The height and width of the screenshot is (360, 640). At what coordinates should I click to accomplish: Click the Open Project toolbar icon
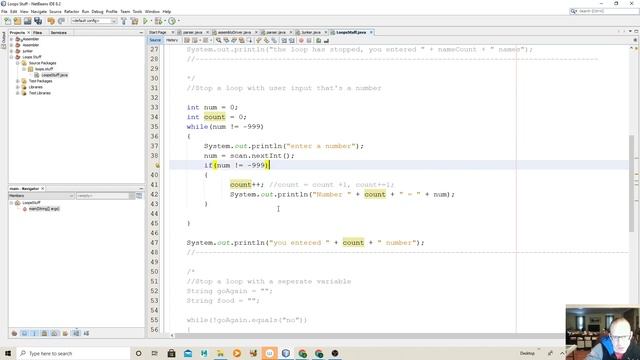(x=27, y=21)
